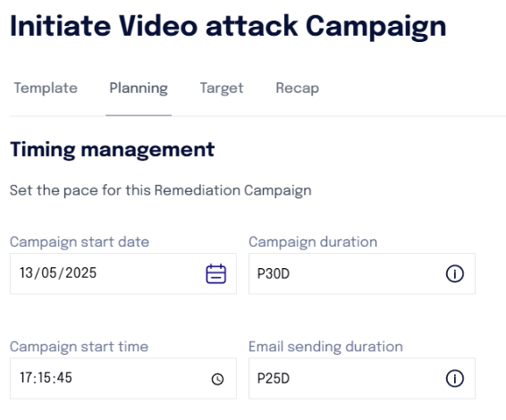Screen dimensions: 506x420
Task: Focus the Email sending duration field P25D
Action: click(x=362, y=378)
